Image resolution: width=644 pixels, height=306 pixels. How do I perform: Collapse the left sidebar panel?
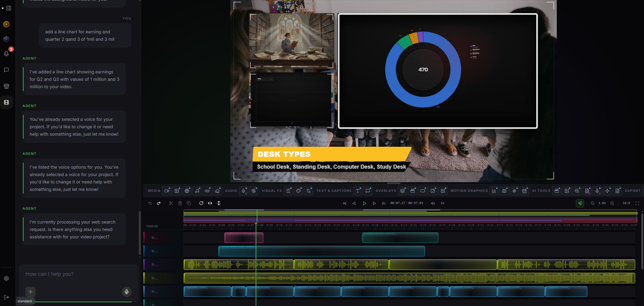pos(9,8)
